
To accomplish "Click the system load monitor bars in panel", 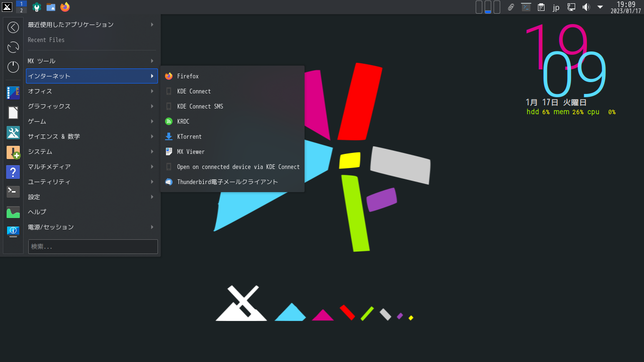I will [488, 7].
